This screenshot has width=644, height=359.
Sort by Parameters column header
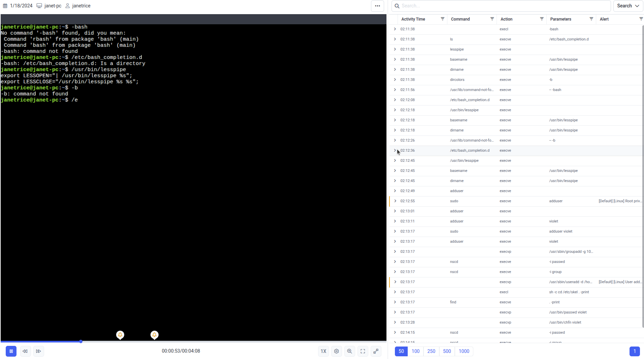(561, 19)
